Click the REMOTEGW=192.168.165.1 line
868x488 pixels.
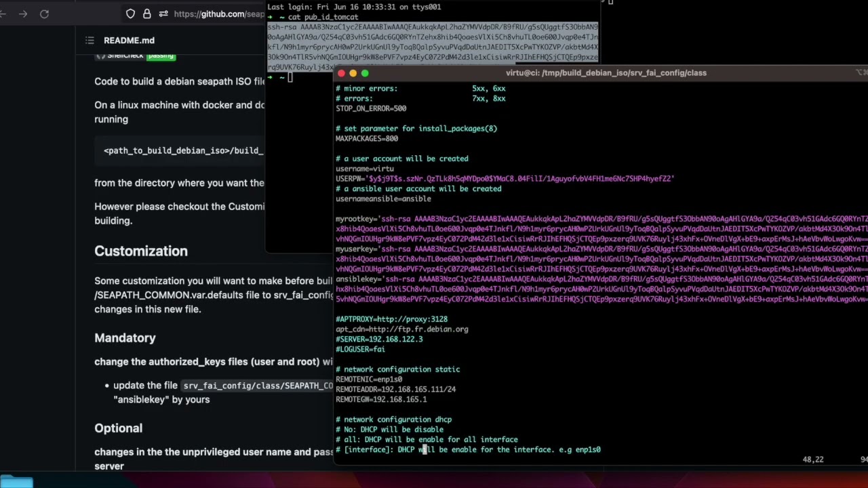click(381, 399)
